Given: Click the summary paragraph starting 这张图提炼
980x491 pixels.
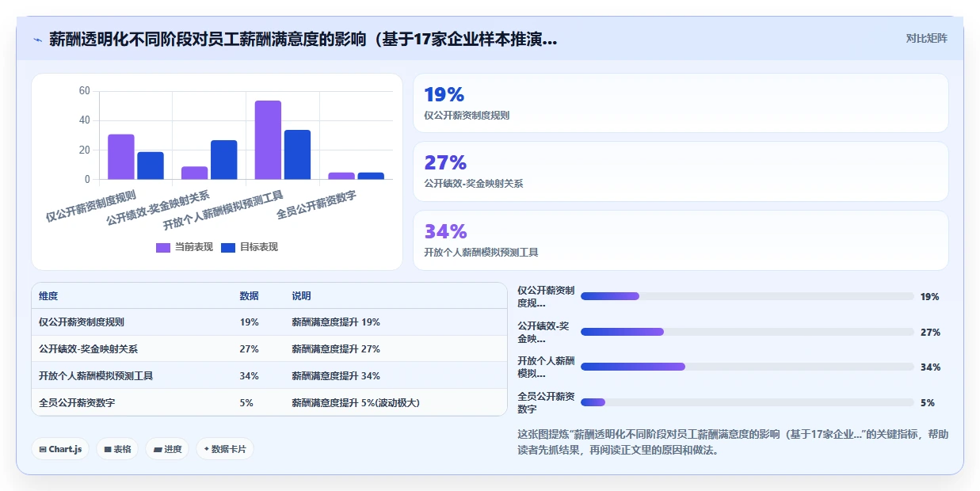Looking at the screenshot, I should (x=732, y=442).
